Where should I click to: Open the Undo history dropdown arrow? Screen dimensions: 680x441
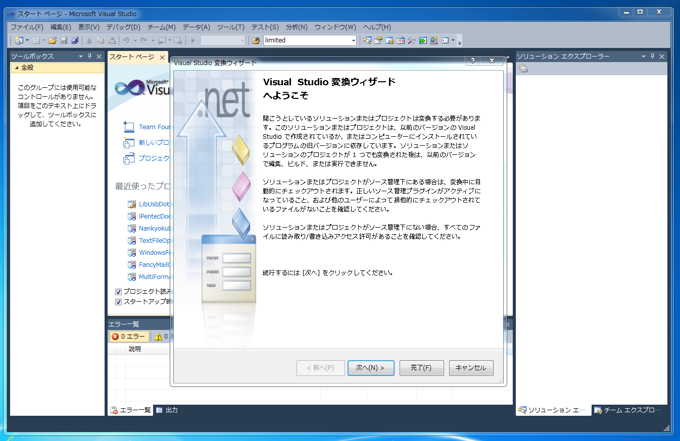pyautogui.click(x=135, y=40)
